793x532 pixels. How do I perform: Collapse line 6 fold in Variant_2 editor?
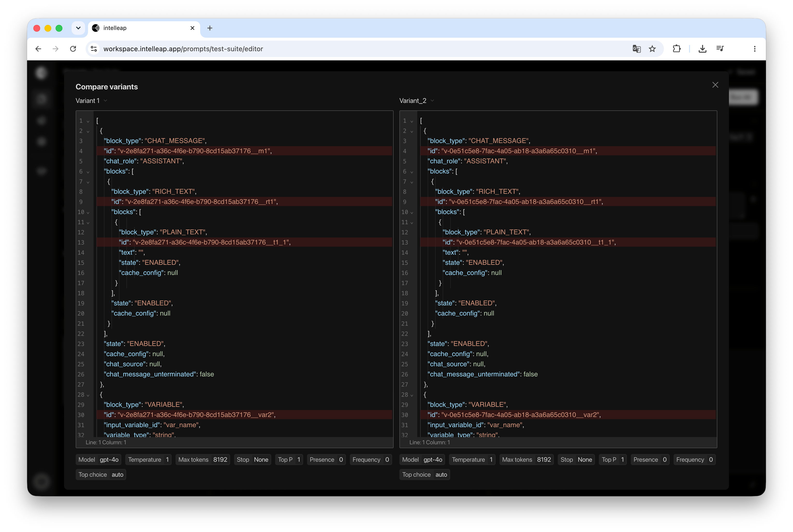[x=412, y=172]
